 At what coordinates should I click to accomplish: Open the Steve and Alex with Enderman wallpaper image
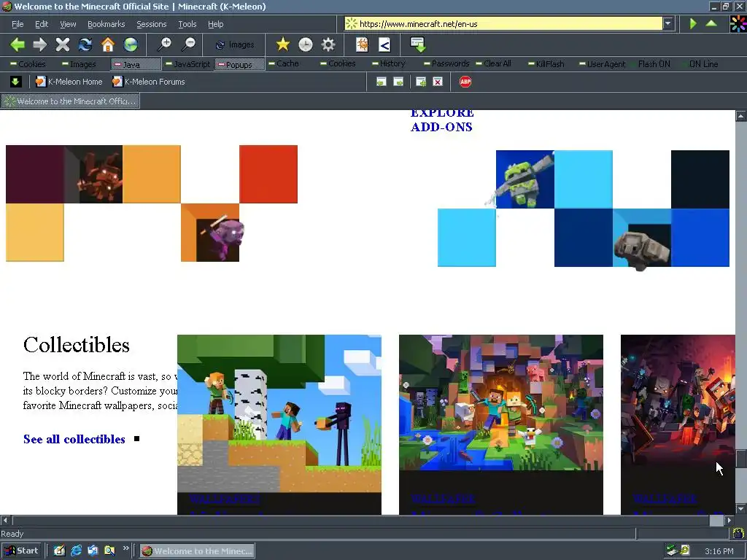tap(279, 413)
